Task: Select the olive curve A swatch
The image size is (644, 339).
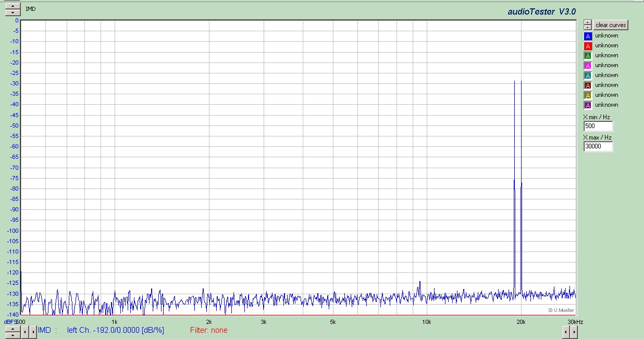Action: pos(588,95)
